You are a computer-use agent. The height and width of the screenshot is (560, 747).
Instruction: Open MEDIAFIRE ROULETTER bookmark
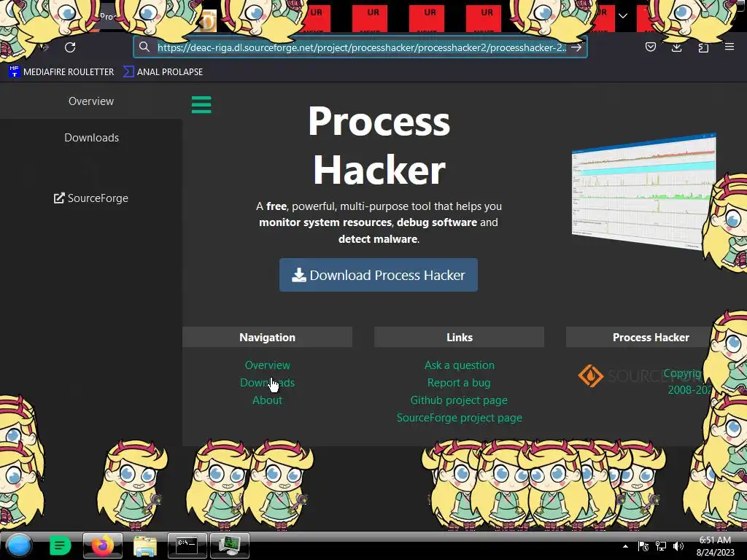pyautogui.click(x=61, y=72)
